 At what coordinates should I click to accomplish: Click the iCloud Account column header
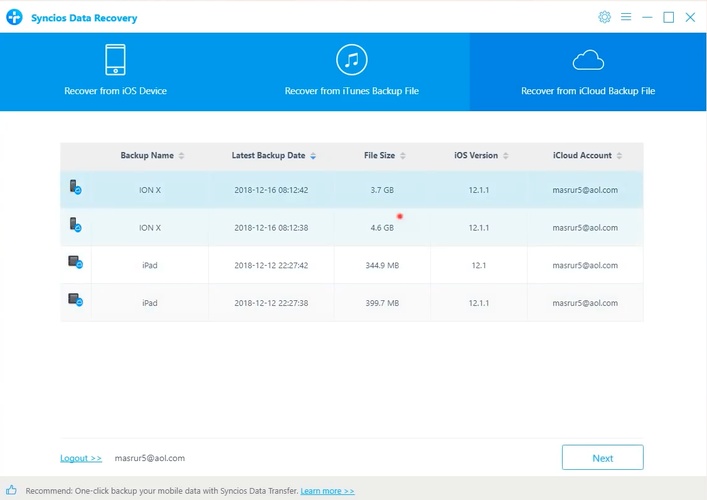(x=582, y=156)
